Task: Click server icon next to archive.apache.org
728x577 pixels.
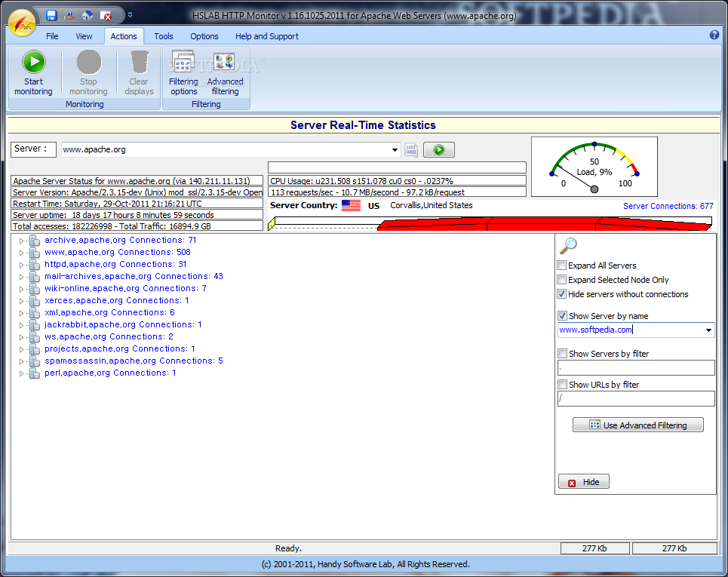Action: [35, 241]
